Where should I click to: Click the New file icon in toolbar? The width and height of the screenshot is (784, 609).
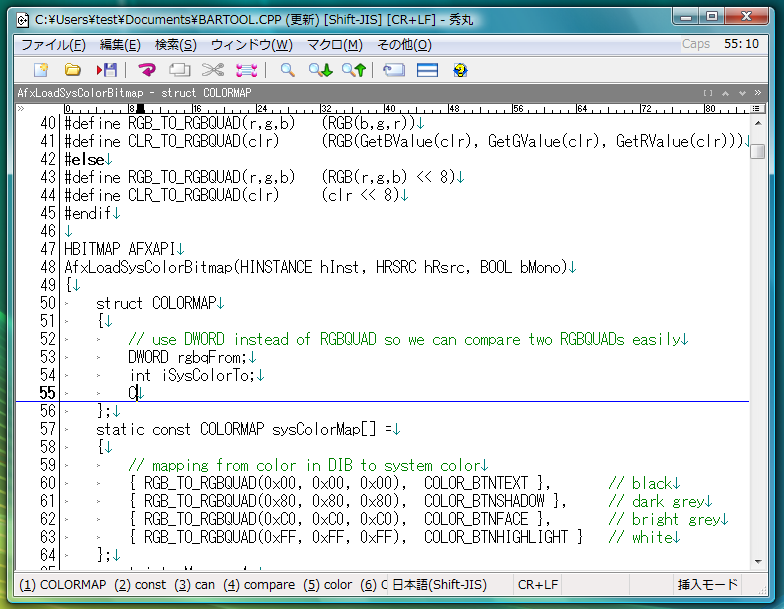pos(41,70)
